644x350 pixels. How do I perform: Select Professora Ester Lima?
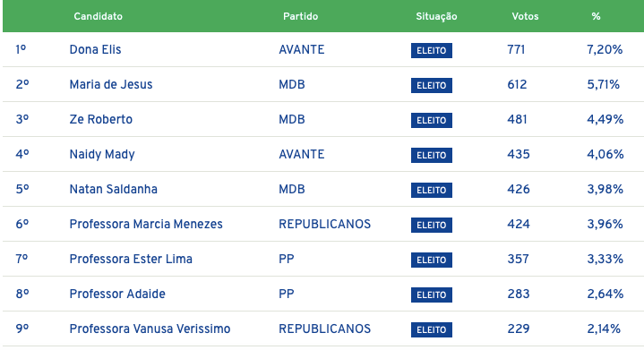131,259
